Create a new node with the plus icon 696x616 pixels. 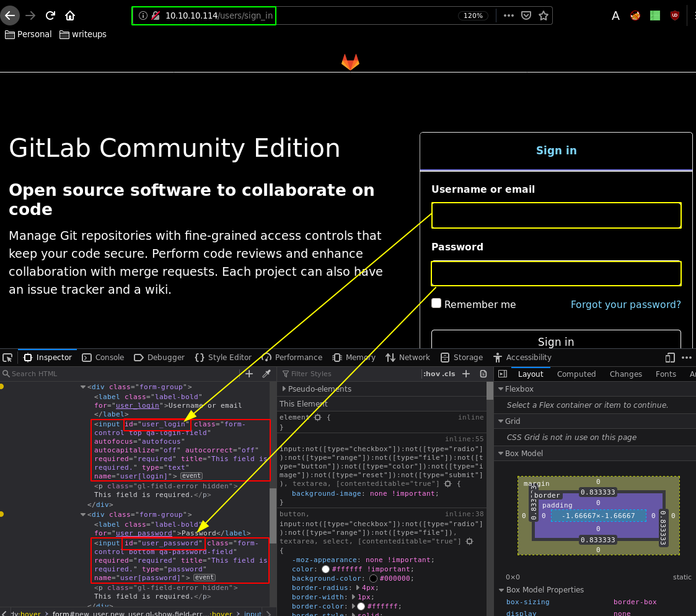249,374
